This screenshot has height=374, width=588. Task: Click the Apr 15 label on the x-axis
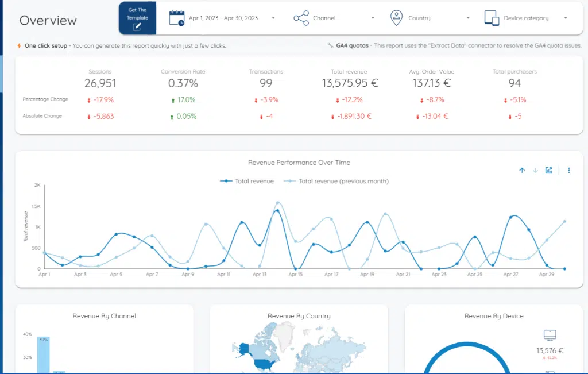pyautogui.click(x=296, y=275)
